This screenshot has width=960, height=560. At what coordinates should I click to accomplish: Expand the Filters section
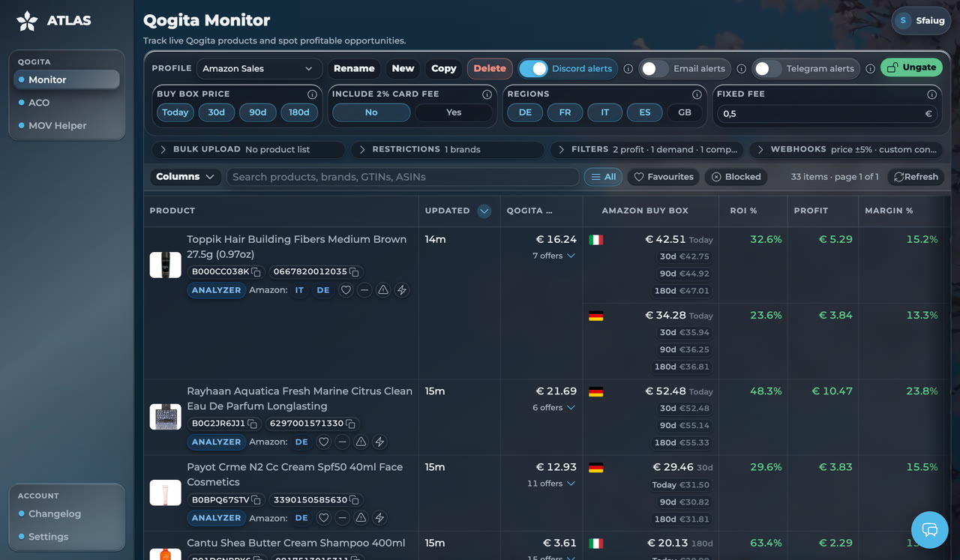[x=646, y=150]
